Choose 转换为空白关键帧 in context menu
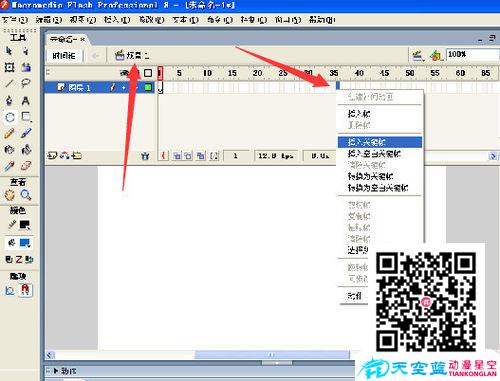Screen dimensions: 500x381 tap(380, 188)
